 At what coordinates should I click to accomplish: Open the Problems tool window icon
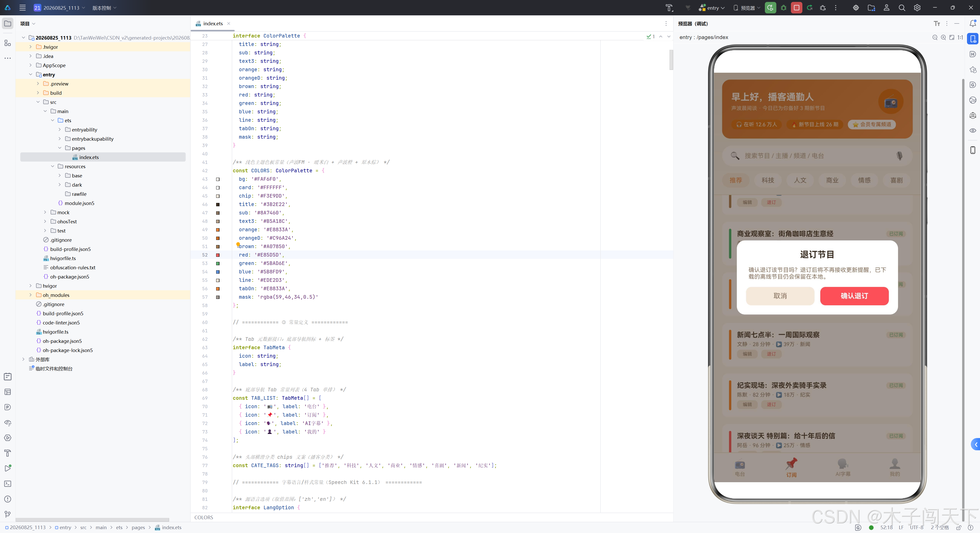point(8,499)
